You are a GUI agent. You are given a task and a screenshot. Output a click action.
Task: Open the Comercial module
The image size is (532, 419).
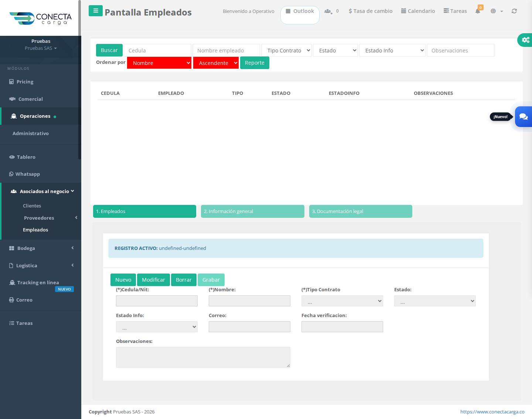click(x=41, y=99)
